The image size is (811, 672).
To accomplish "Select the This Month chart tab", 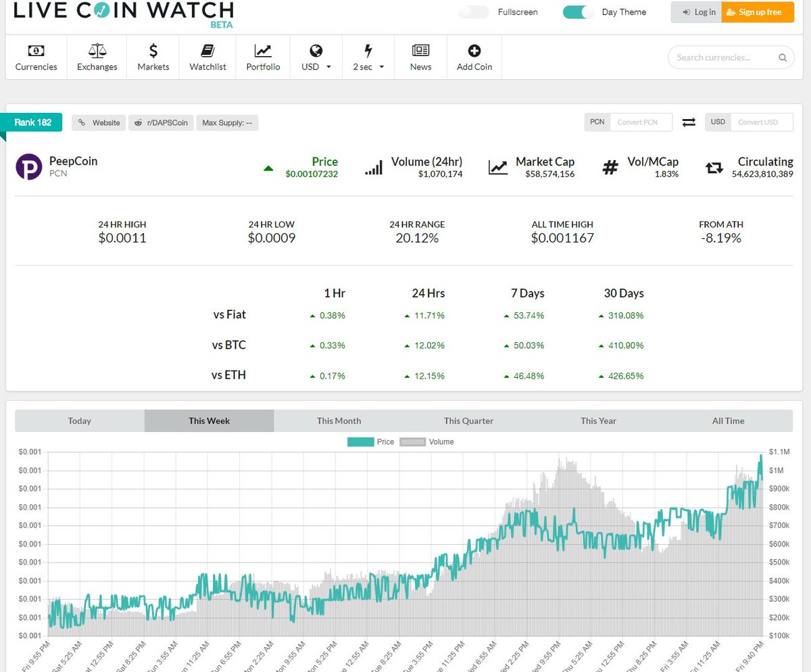I will (x=339, y=421).
